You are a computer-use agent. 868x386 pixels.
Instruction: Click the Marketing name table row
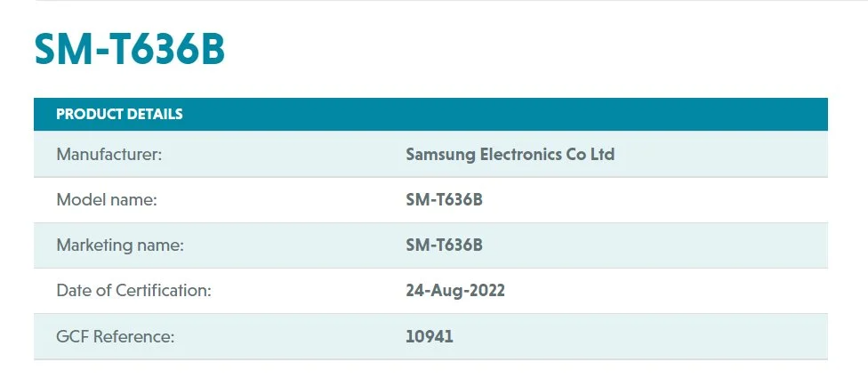pos(430,245)
